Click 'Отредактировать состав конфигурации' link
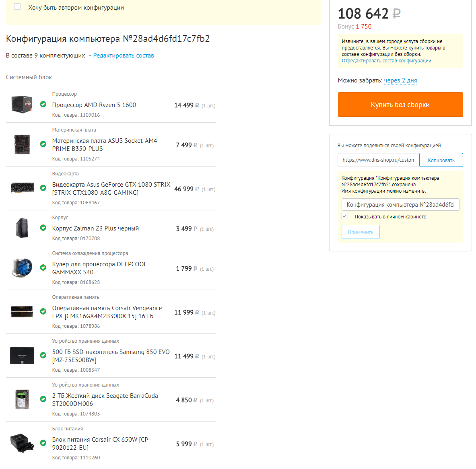Screen dimensions: 476x469 [x=386, y=61]
